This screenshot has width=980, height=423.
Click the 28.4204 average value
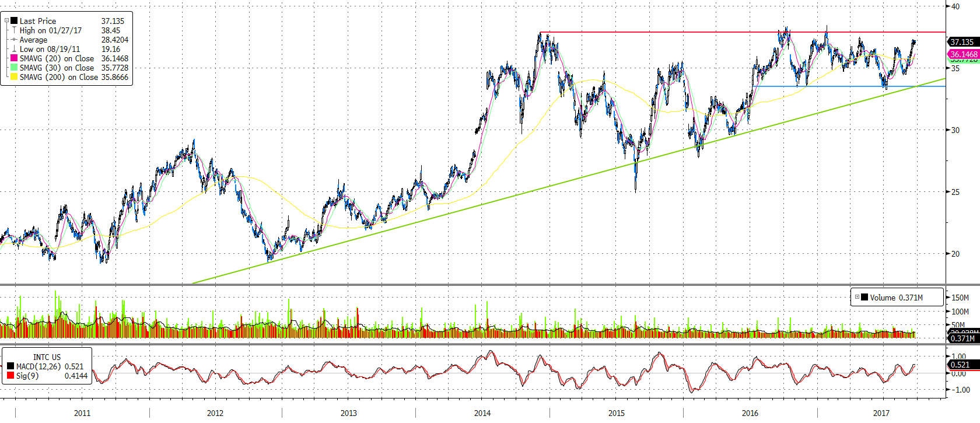tap(115, 40)
